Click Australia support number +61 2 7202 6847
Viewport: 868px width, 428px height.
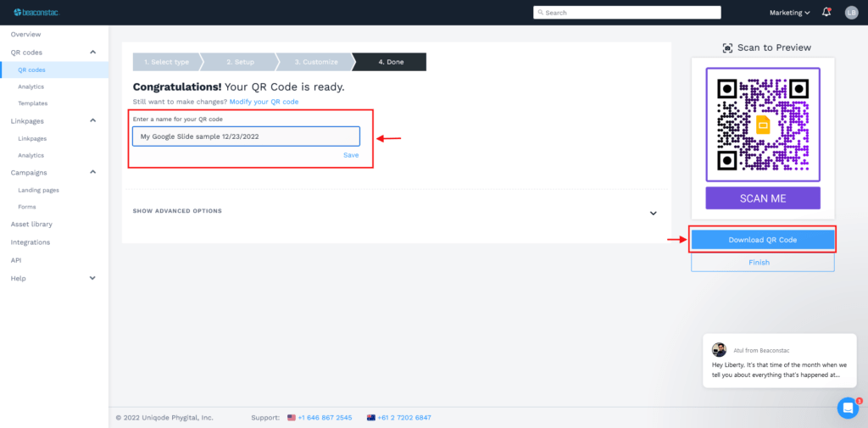403,418
